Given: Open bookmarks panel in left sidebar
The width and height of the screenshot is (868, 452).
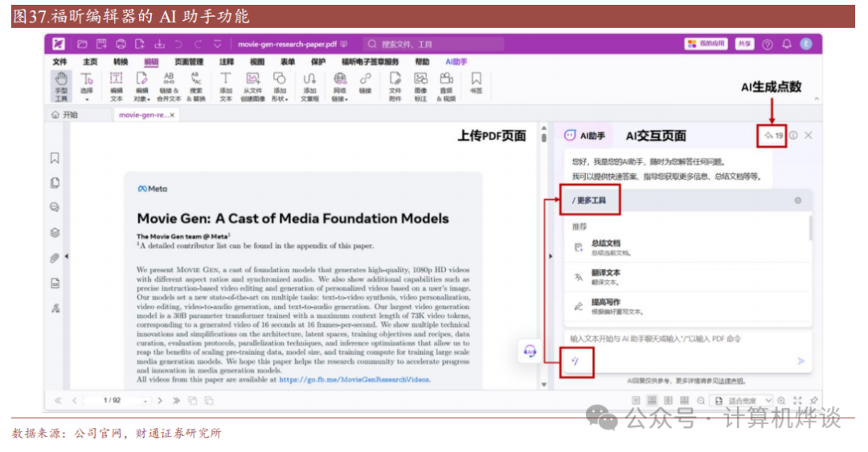Looking at the screenshot, I should (55, 158).
